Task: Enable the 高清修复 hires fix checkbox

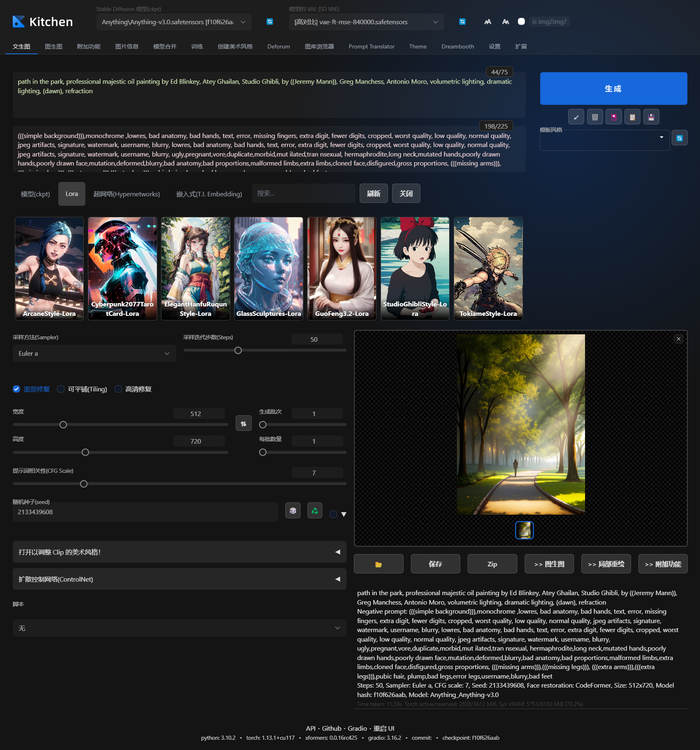Action: coord(118,389)
